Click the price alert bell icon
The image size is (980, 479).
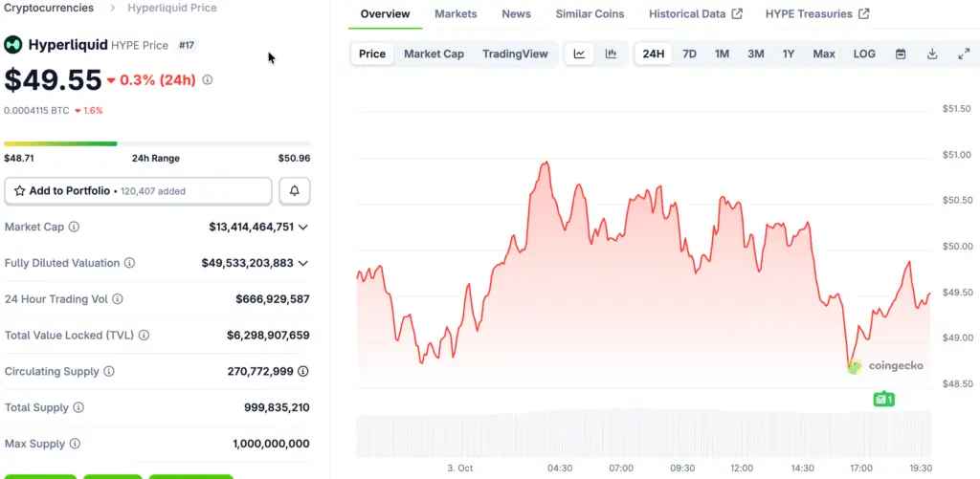coord(294,191)
